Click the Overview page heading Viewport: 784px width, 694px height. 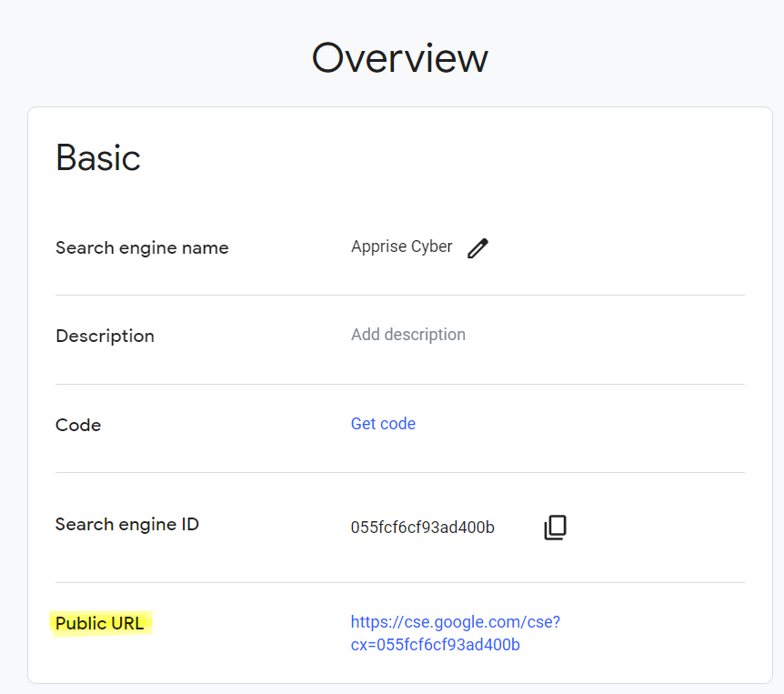399,58
